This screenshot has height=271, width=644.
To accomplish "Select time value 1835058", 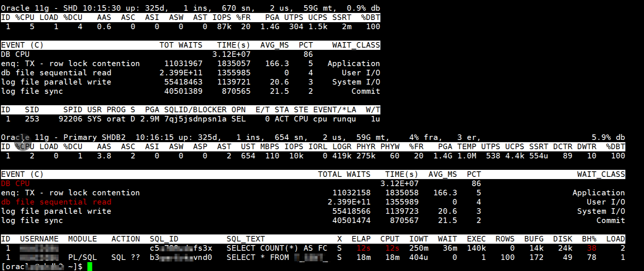I will (x=402, y=193).
